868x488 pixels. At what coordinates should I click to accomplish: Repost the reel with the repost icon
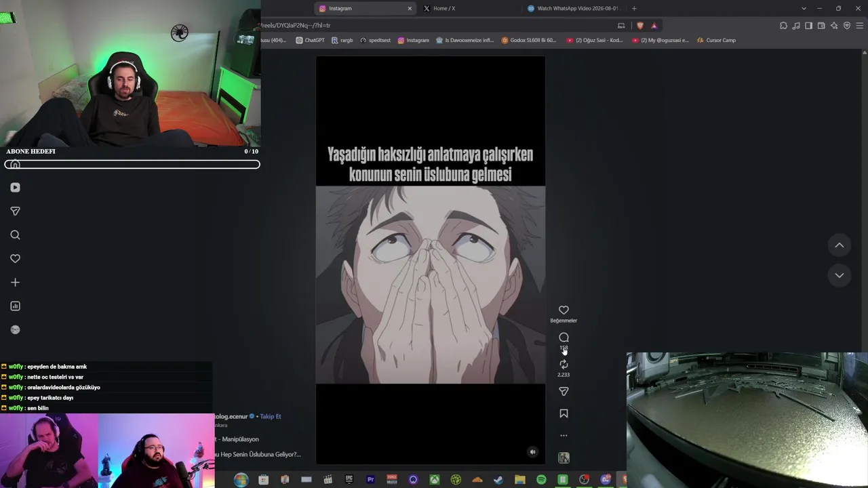(x=564, y=364)
